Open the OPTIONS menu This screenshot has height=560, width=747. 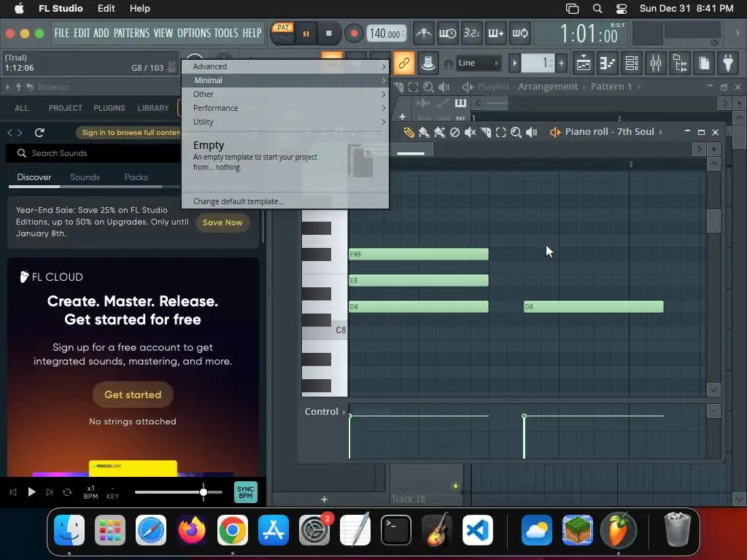(193, 33)
